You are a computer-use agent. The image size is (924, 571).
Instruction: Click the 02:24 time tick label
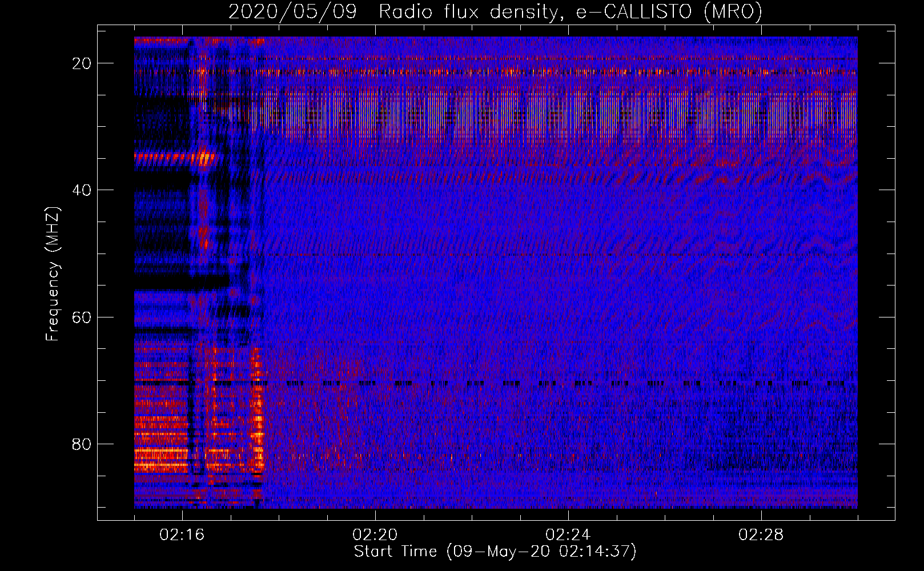coord(568,535)
